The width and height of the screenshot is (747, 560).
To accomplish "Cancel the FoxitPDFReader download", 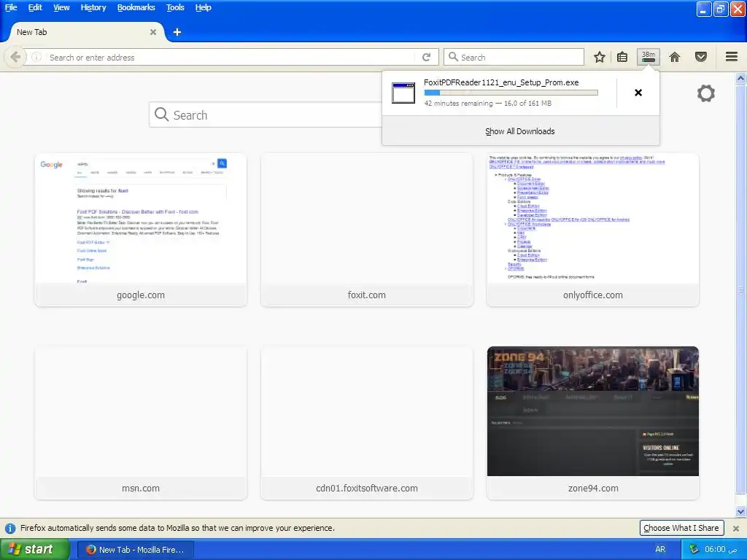I will click(638, 93).
